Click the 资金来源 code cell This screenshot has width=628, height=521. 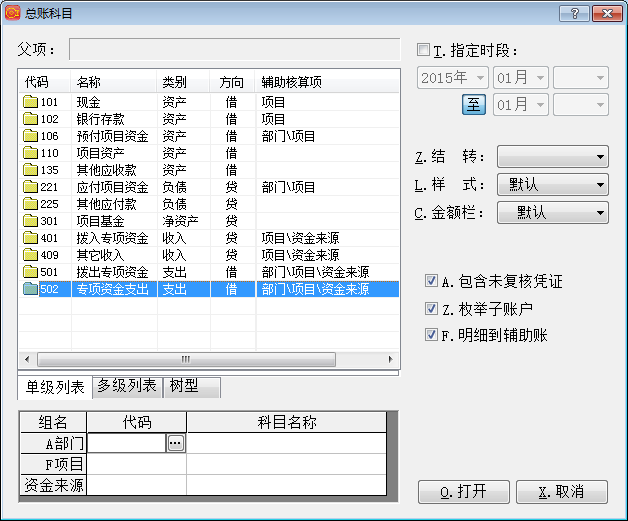pyautogui.click(x=137, y=485)
